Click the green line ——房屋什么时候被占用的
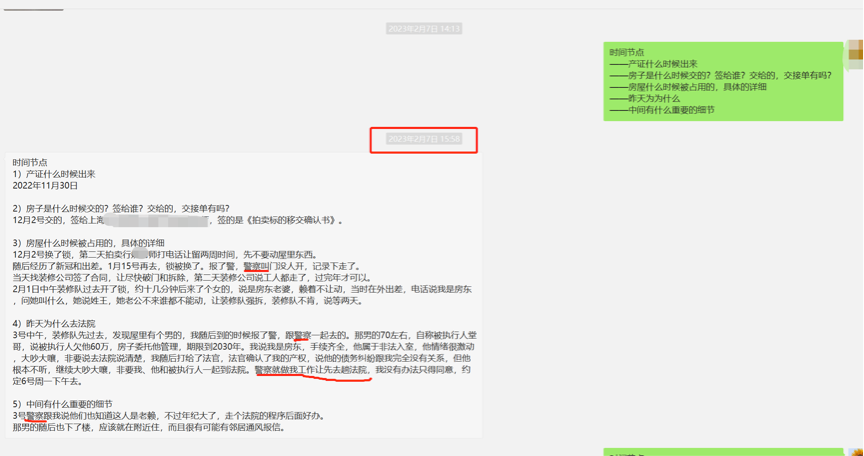864x456 pixels. click(688, 87)
